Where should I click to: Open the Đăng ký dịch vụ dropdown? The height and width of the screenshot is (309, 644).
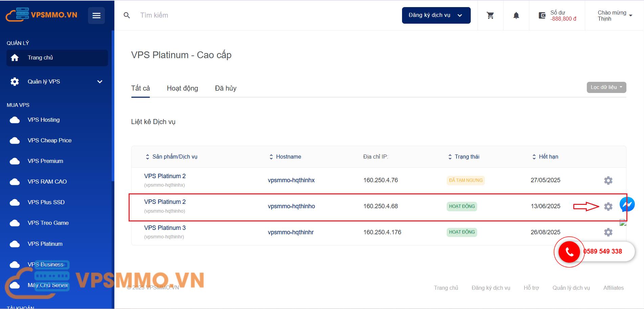point(436,15)
